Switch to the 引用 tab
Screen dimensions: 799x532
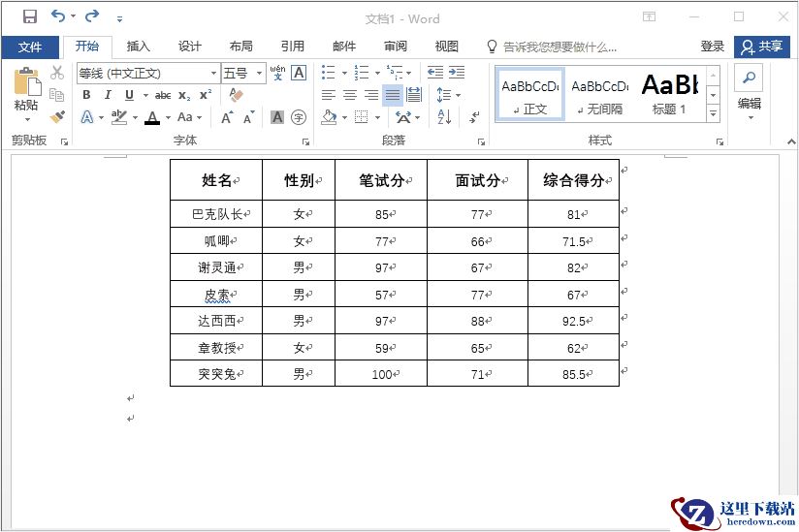293,47
